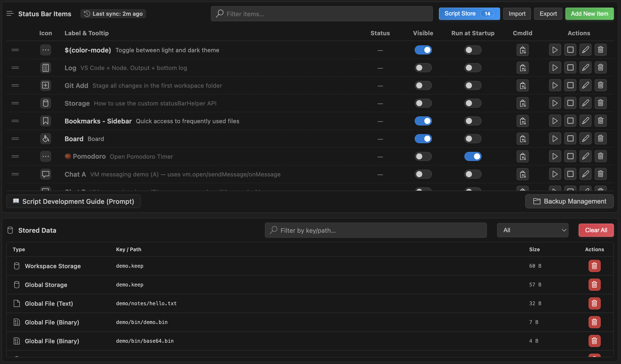Screen dimensions: 621x364
Task: Delete the Storage status bar item
Action: (600, 103)
